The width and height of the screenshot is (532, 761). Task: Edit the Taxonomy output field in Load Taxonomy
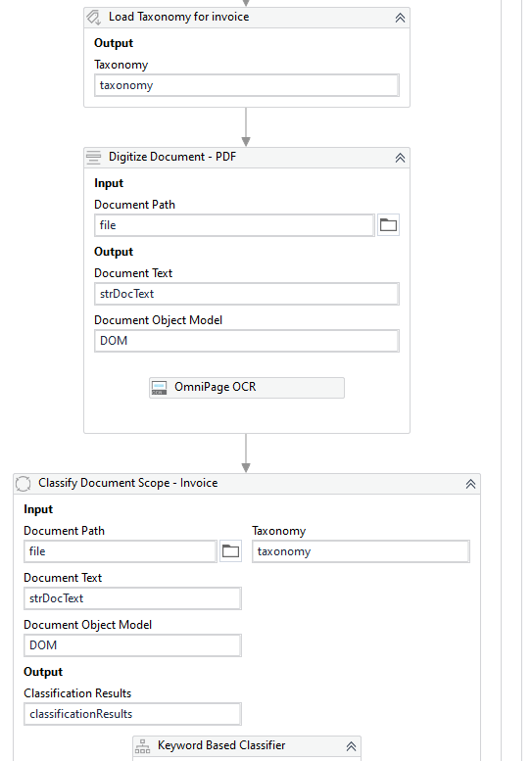coord(247,85)
